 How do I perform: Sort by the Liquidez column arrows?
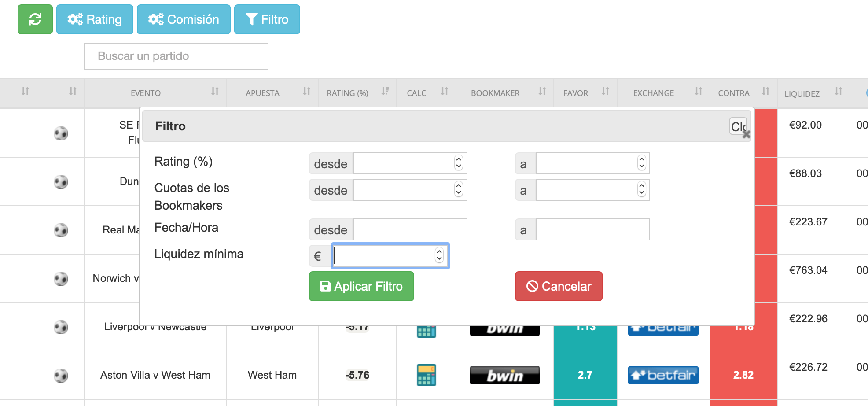coord(838,91)
